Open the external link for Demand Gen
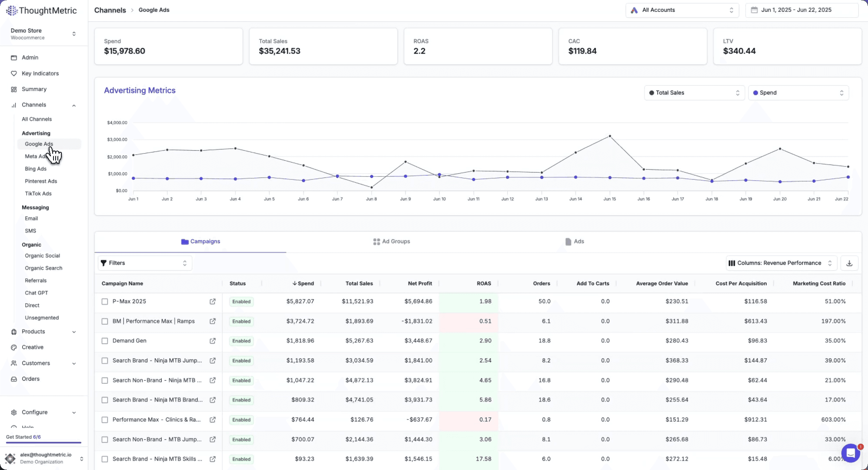Viewport: 868px width, 470px height. (213, 341)
